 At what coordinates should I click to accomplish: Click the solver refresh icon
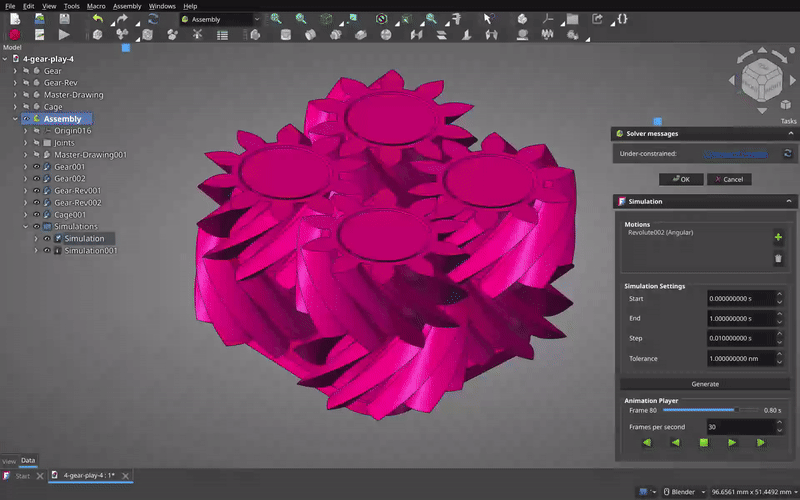pos(787,154)
